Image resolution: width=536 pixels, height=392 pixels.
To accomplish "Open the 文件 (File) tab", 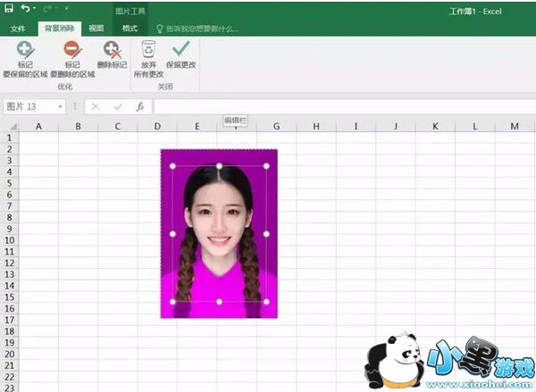I will pyautogui.click(x=18, y=29).
